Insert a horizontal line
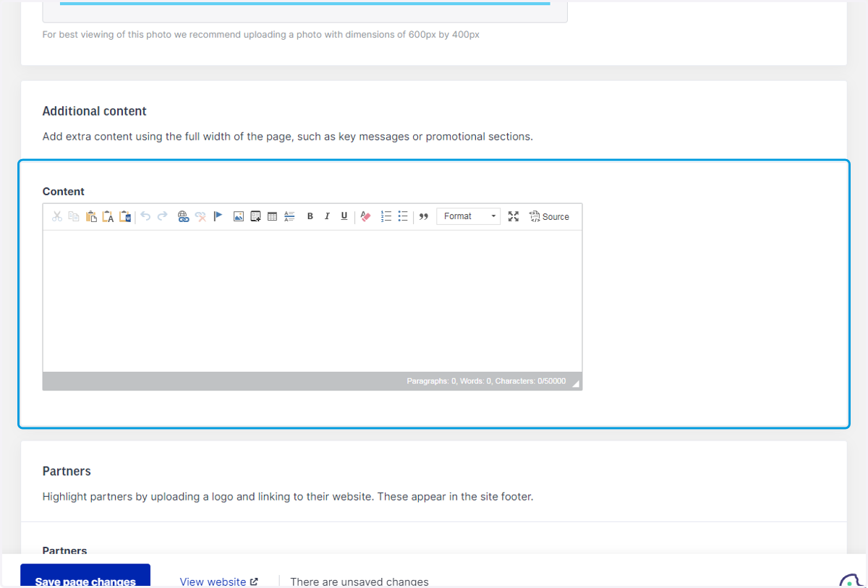This screenshot has width=868, height=588. [x=289, y=216]
